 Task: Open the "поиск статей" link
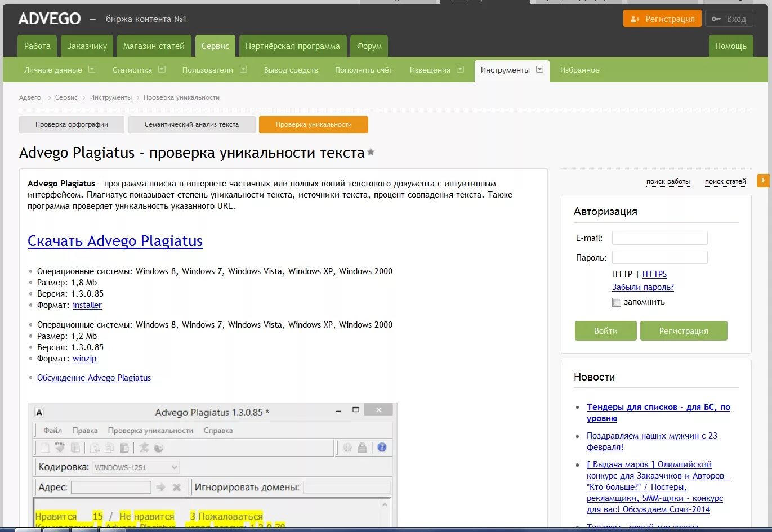pyautogui.click(x=725, y=181)
